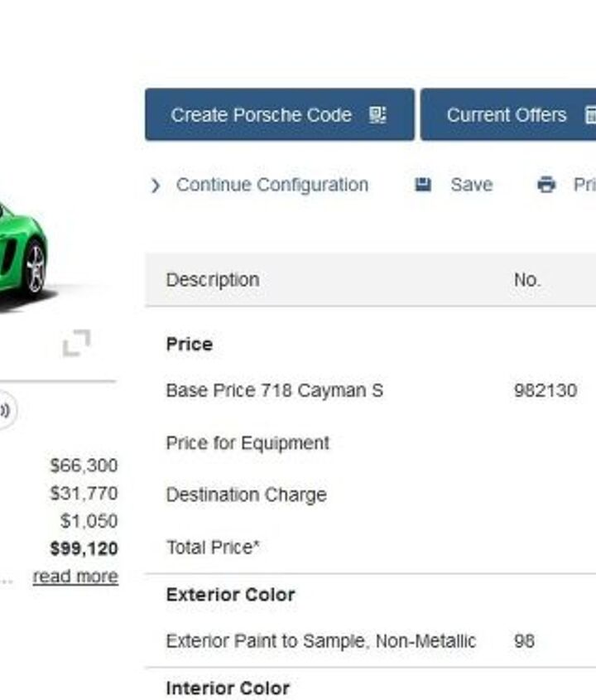Viewport: 596px width, 700px height.
Task: Go to Continue Configuration
Action: pyautogui.click(x=272, y=185)
